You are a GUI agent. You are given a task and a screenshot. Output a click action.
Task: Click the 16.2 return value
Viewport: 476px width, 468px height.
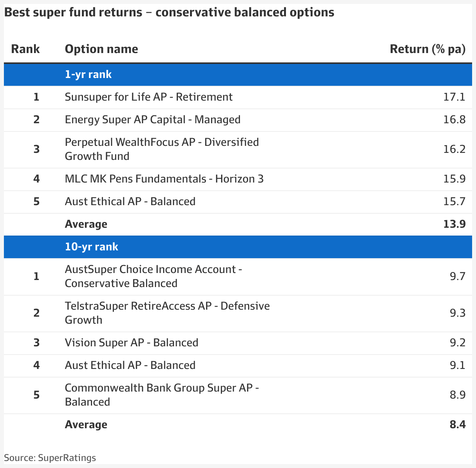454,149
